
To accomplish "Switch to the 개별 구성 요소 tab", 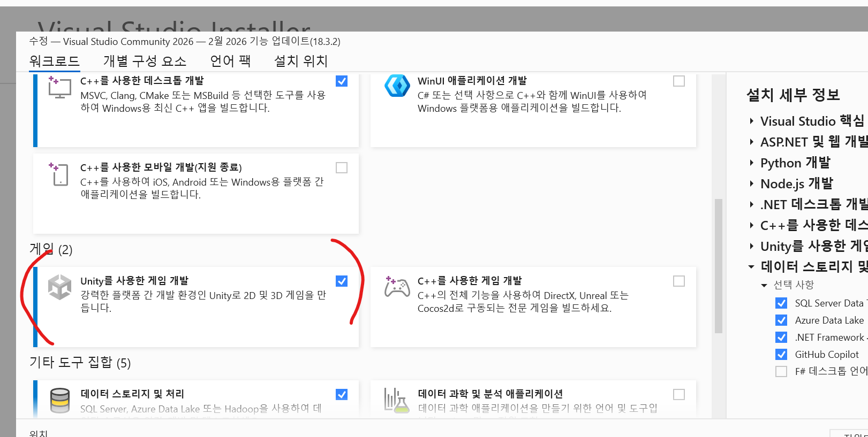I will pos(145,61).
